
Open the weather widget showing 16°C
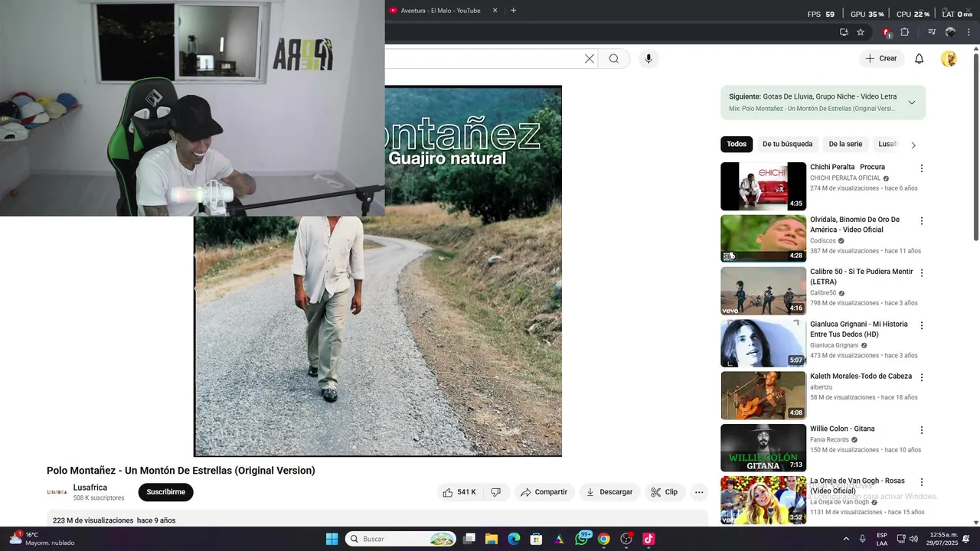click(x=42, y=539)
